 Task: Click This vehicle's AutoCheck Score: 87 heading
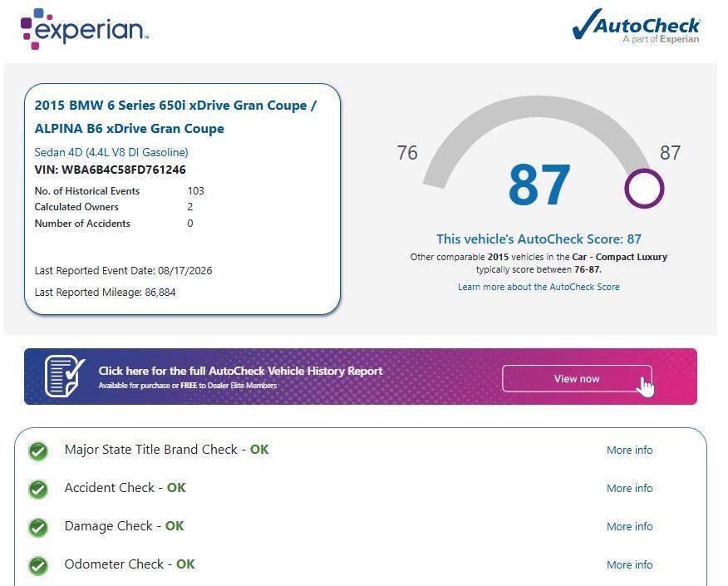click(x=539, y=239)
